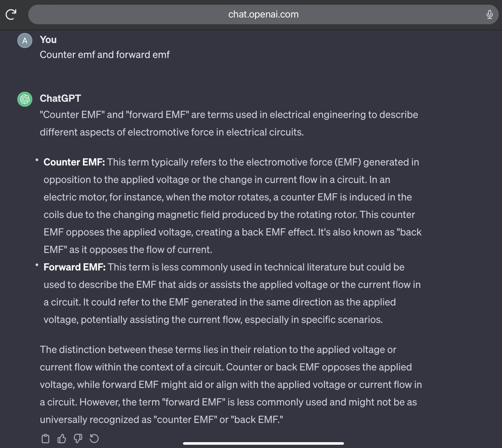Click the green ChatGPT logo avatar
The height and width of the screenshot is (448, 502).
(25, 99)
